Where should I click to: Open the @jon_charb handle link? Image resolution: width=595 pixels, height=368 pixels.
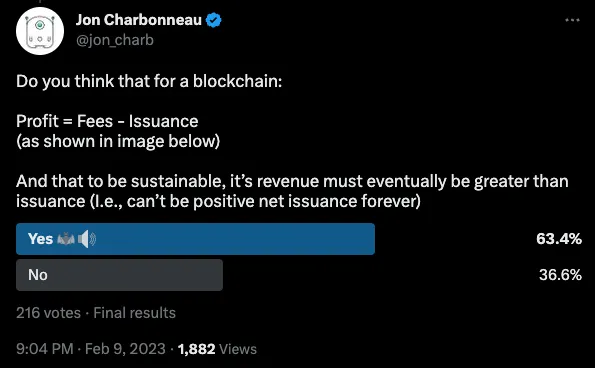click(x=115, y=40)
